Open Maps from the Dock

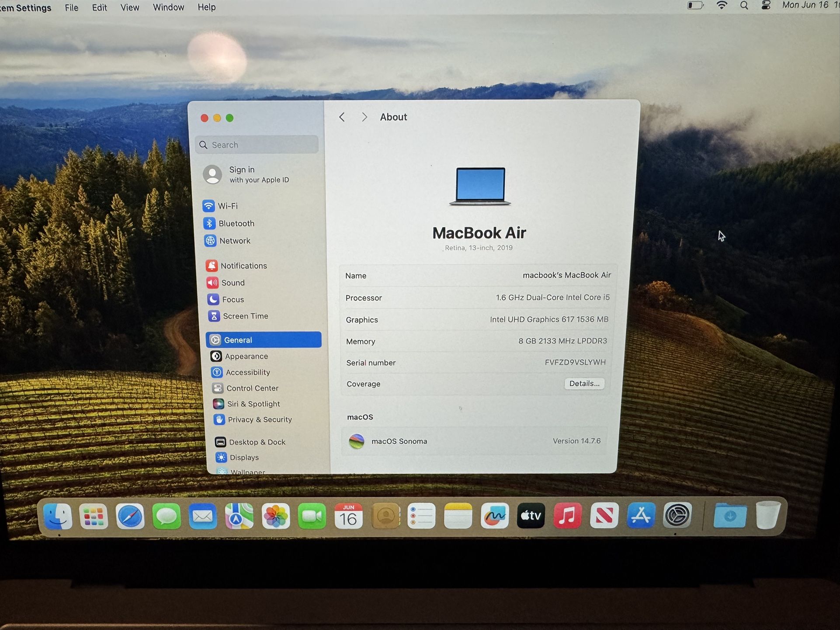pos(239,516)
